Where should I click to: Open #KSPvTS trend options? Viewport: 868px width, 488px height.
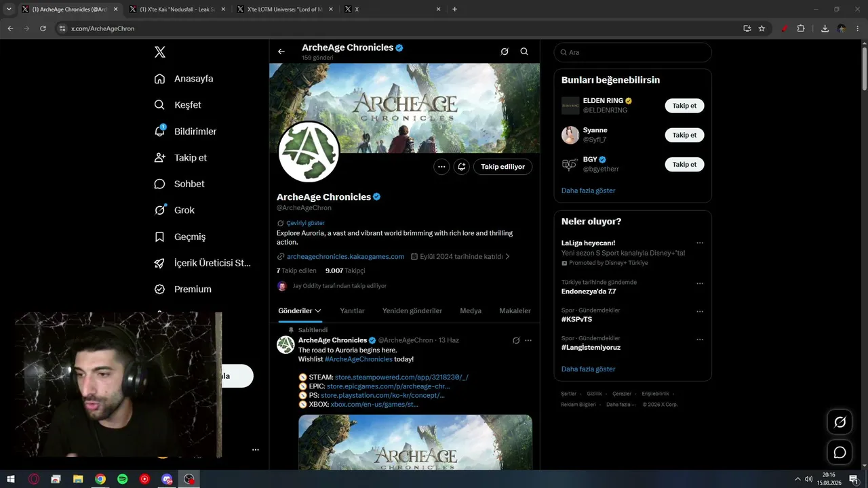click(x=700, y=312)
